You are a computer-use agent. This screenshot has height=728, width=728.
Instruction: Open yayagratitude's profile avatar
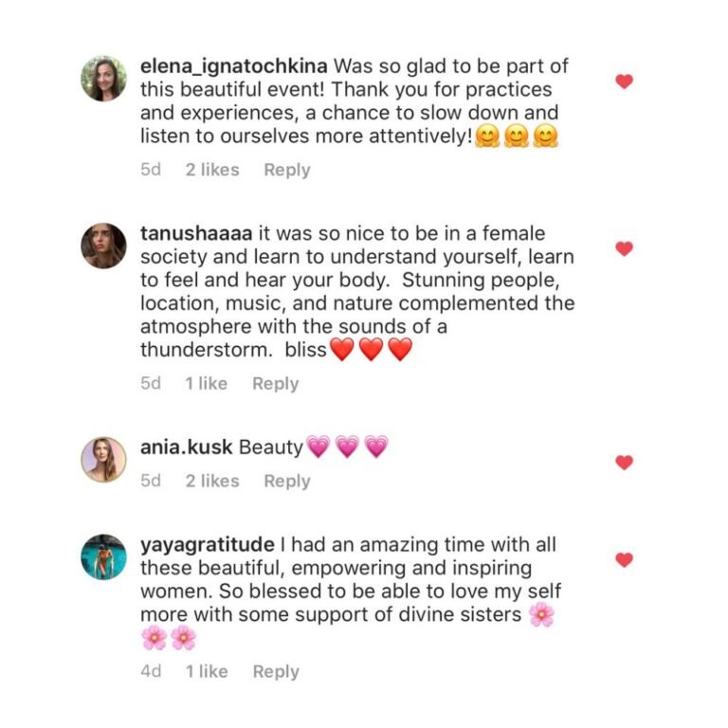tap(103, 556)
